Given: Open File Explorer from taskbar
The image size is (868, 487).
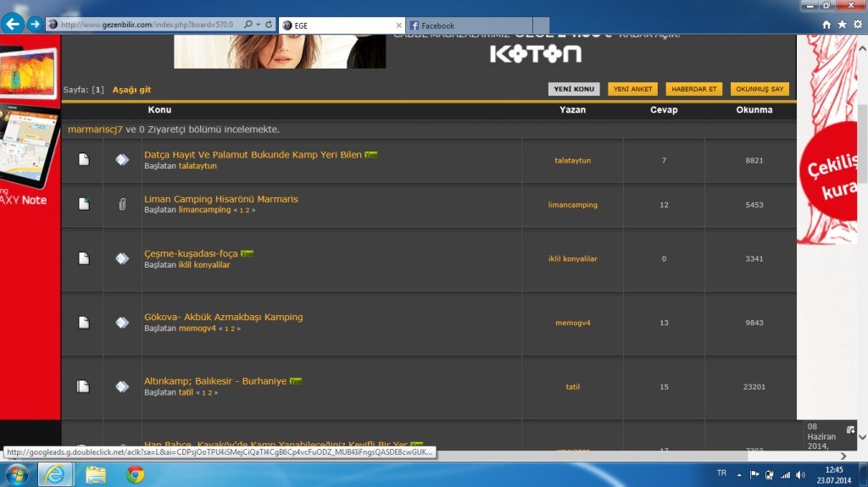Looking at the screenshot, I should pyautogui.click(x=95, y=474).
